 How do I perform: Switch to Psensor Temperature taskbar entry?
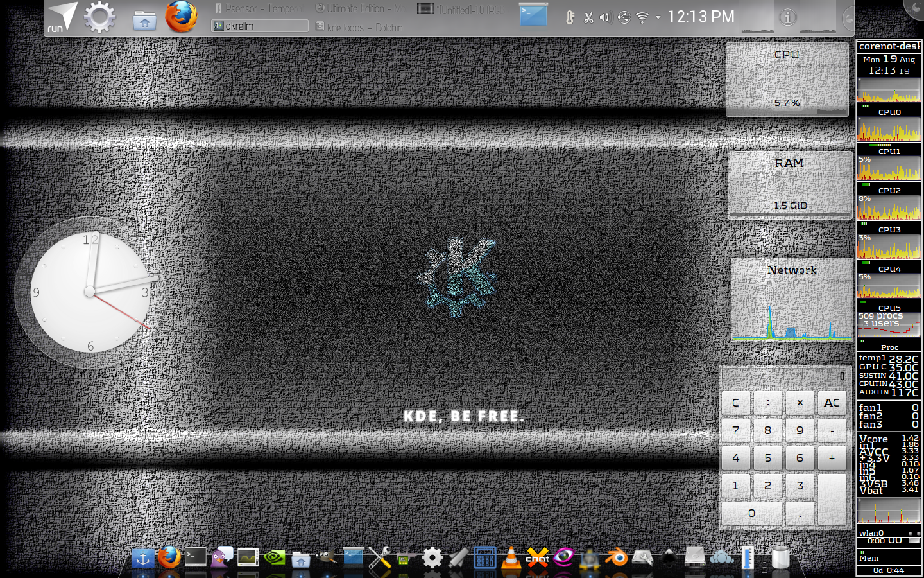coord(259,8)
